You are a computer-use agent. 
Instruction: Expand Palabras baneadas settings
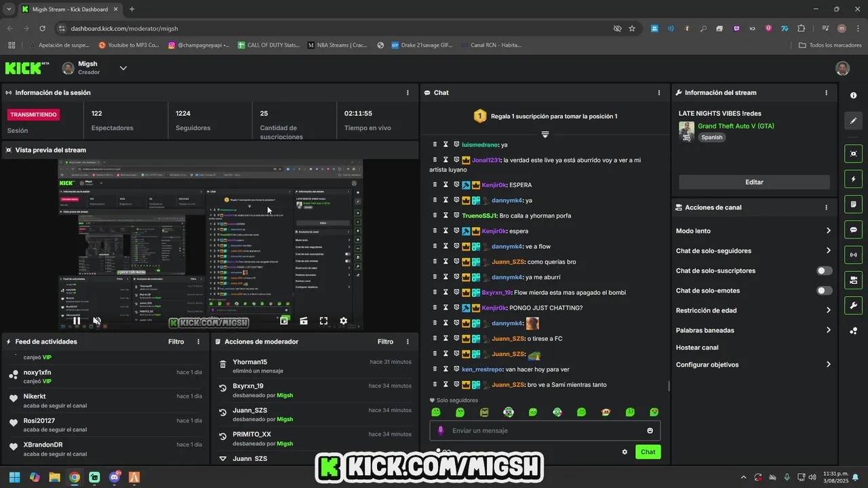[x=829, y=330]
